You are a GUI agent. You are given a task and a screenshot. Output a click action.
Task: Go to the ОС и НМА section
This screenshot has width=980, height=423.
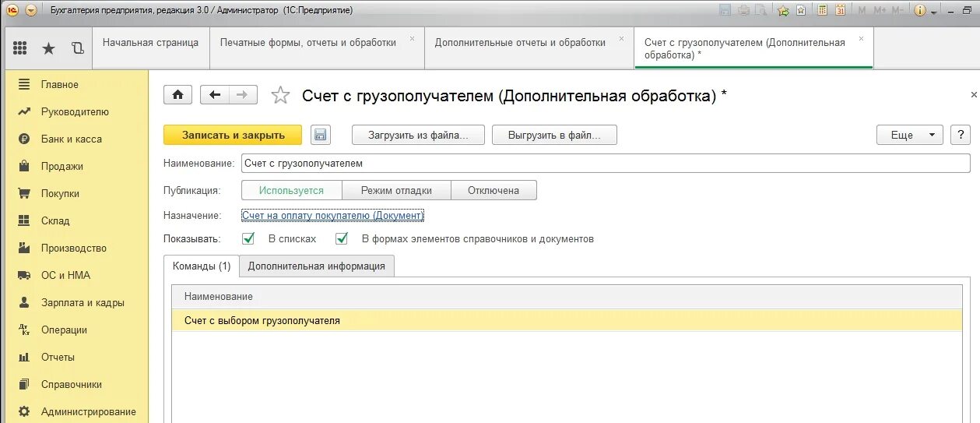65,275
